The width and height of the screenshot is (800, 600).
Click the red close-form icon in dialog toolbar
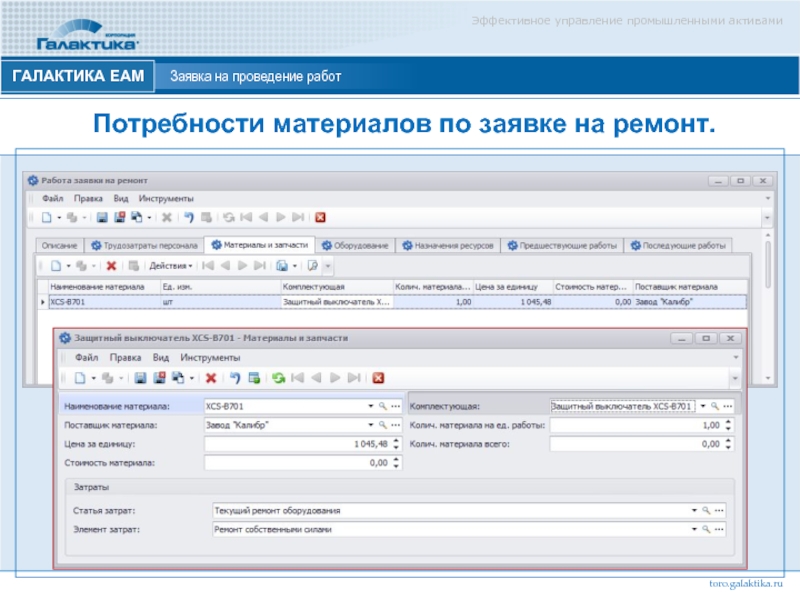378,377
